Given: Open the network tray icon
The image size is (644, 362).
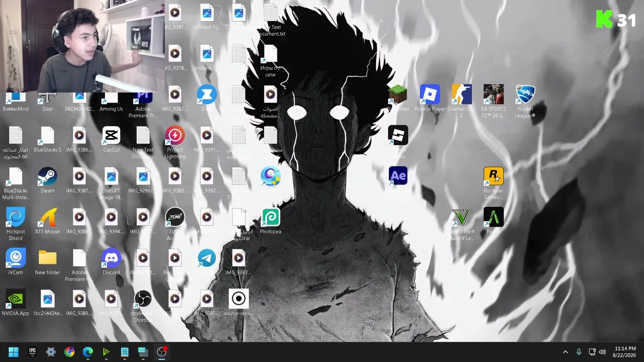Looking at the screenshot, I should click(x=592, y=352).
